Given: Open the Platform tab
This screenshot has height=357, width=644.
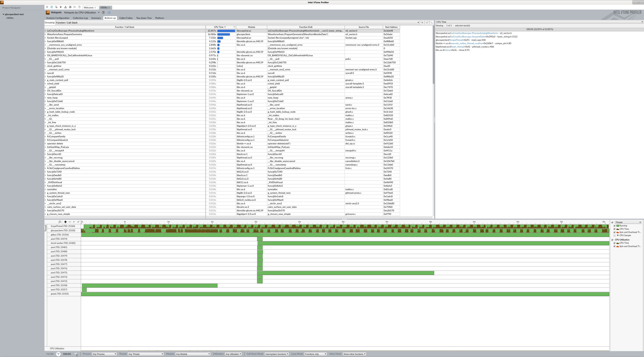Looking at the screenshot, I should [159, 18].
